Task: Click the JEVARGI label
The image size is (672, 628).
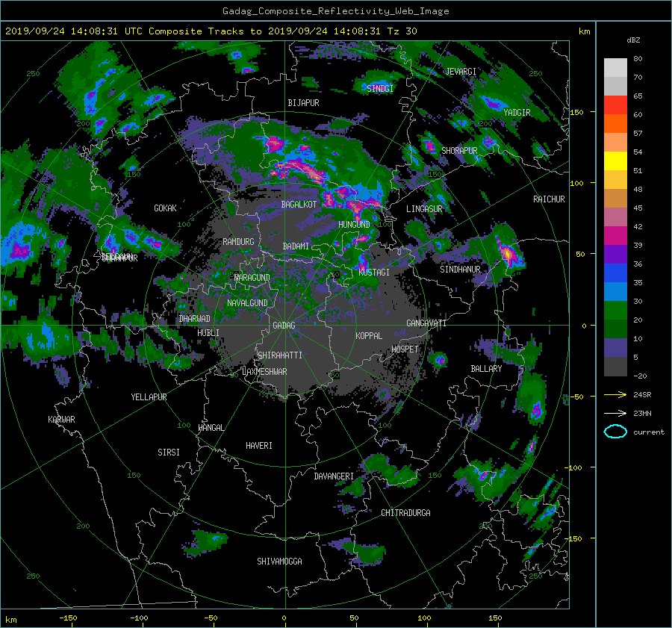Action: click(x=461, y=72)
